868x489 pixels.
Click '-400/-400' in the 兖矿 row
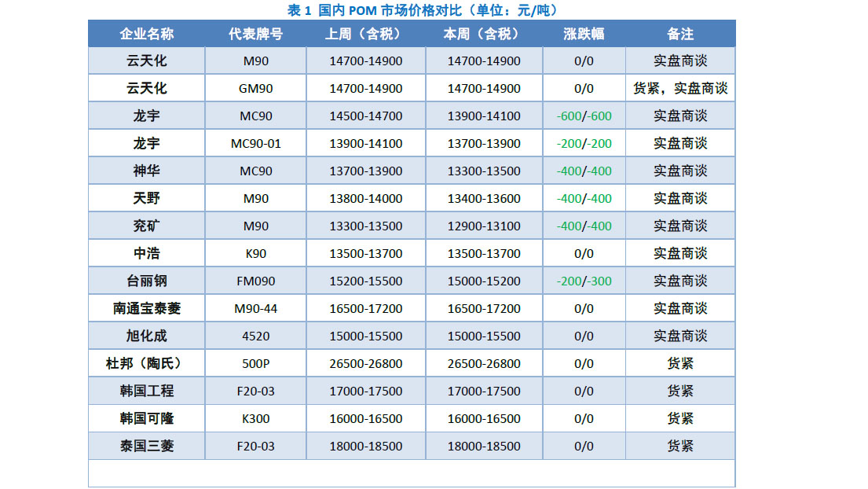point(584,226)
